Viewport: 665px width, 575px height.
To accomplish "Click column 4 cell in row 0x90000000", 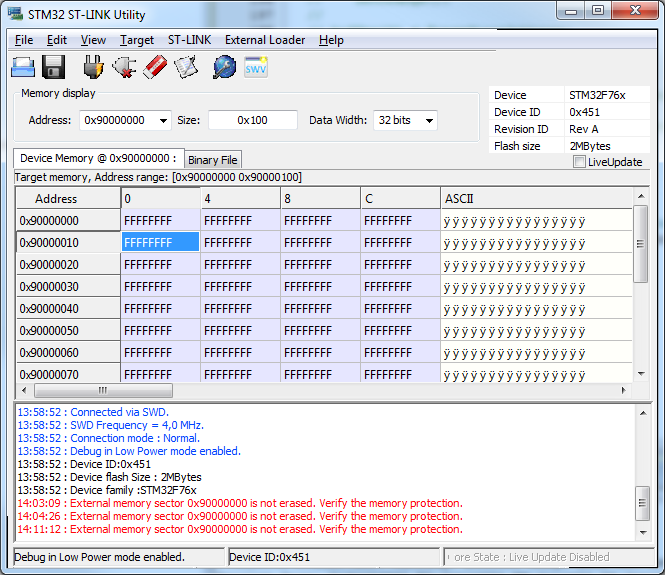I will pos(240,221).
